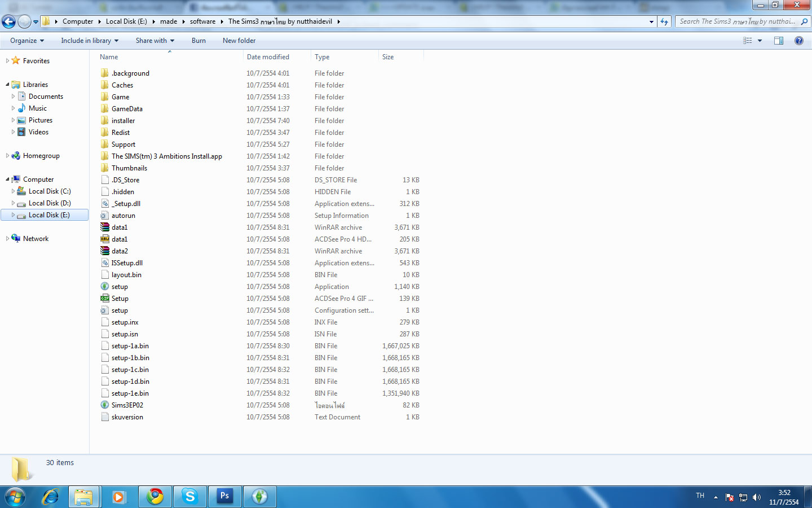Viewport: 812px width, 508px height.
Task: Select Documents library in navigation pane
Action: [46, 97]
